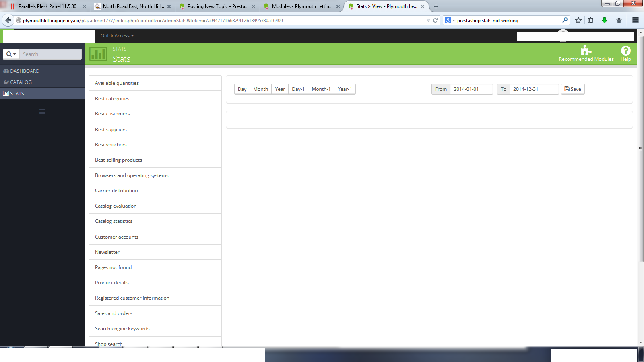Open Newsletter stats

[155, 252]
